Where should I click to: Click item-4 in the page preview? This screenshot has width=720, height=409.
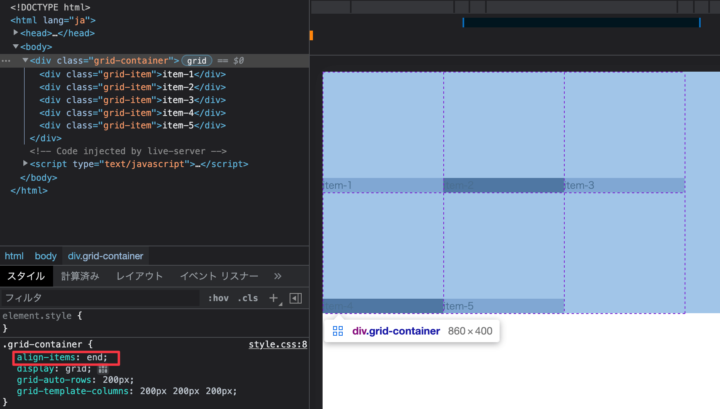pyautogui.click(x=383, y=306)
